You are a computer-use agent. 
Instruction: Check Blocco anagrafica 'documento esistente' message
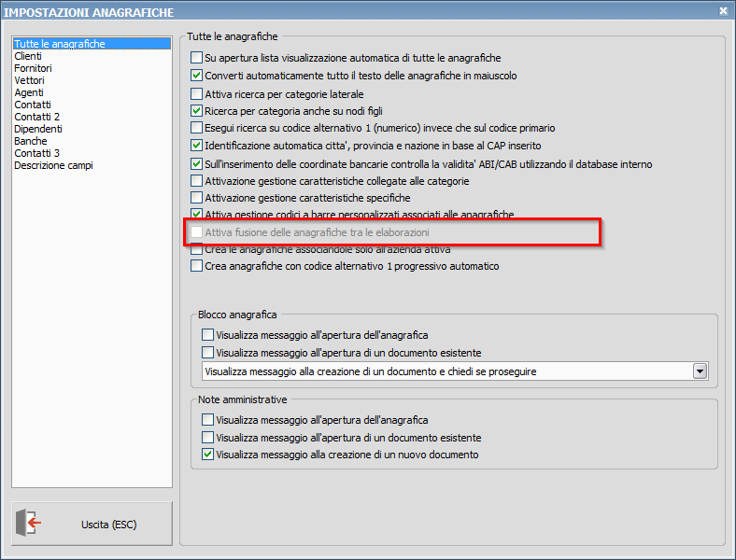pyautogui.click(x=207, y=352)
